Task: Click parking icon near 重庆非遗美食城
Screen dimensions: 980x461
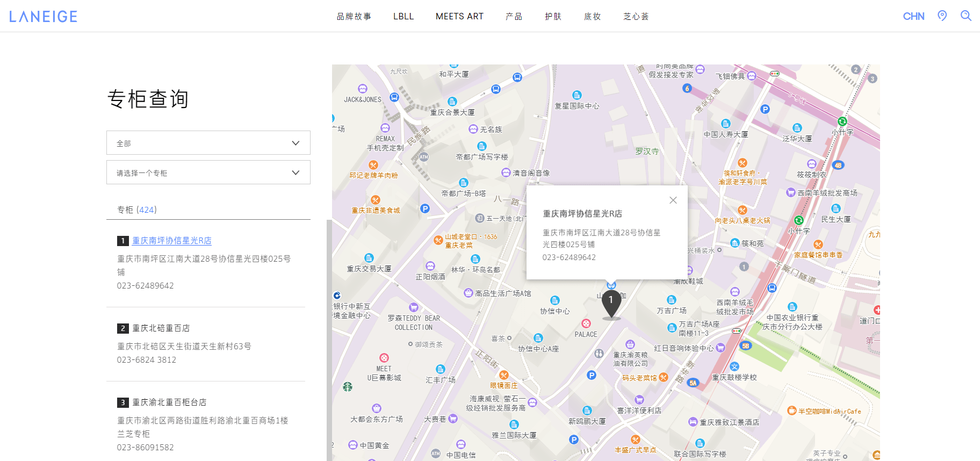Action: tap(425, 208)
